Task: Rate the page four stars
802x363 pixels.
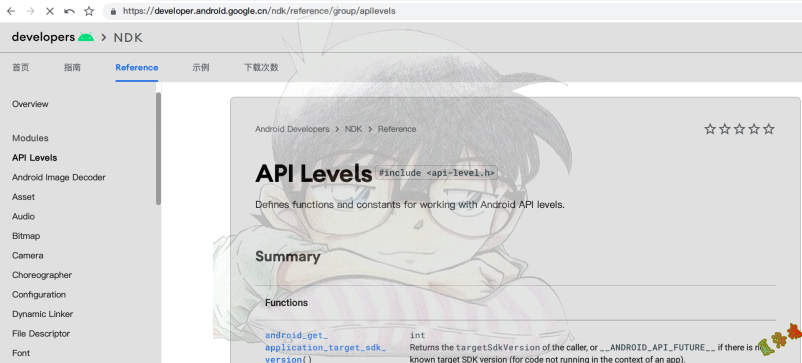Action: tap(754, 129)
